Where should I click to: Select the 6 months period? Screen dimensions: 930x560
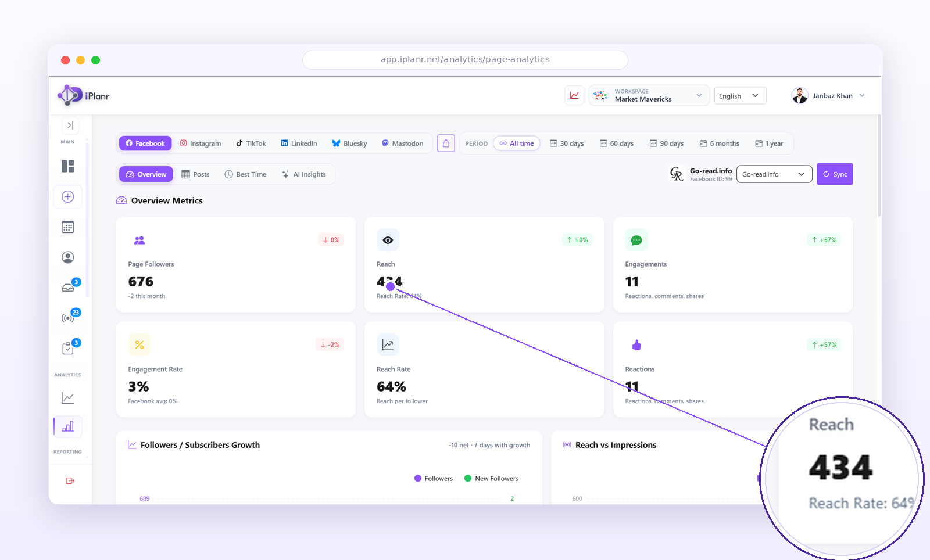(x=720, y=143)
